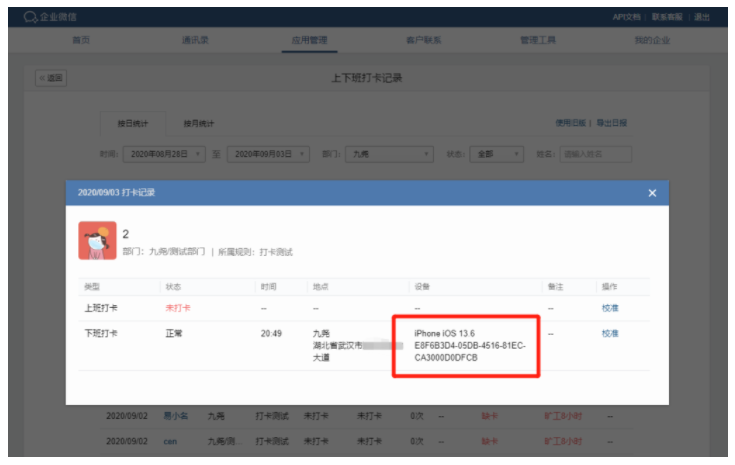This screenshot has width=735, height=465.
Task: Close the 打卡记录 dialog
Action: pos(652,193)
